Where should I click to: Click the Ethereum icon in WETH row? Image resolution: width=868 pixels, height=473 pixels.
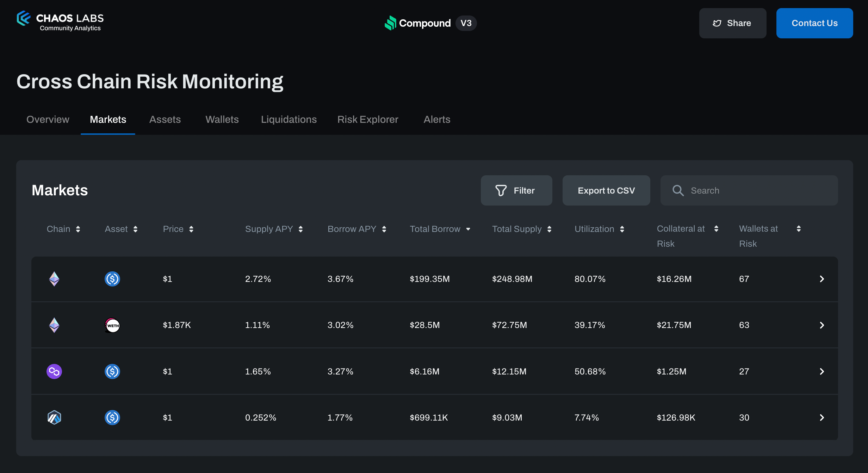[x=54, y=325]
